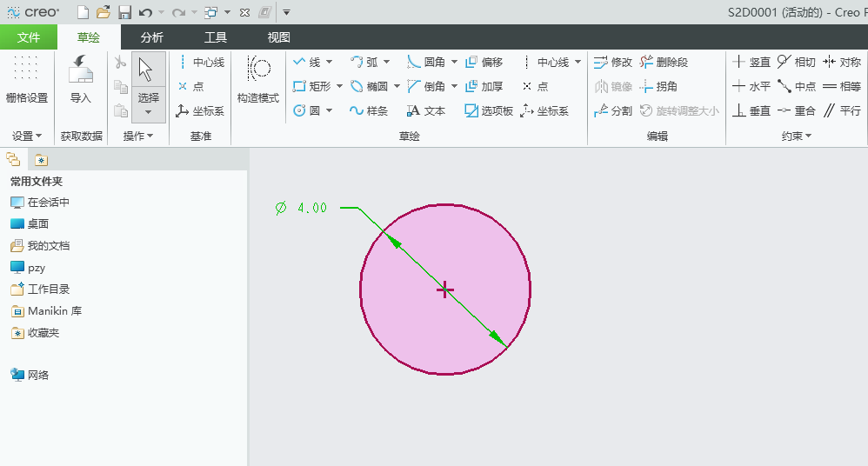868x466 pixels.
Task: Expand the Ellipse tool dropdown arrow
Action: [397, 86]
